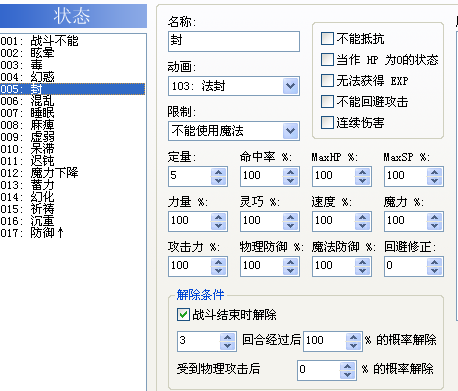Increase MaxSP % with up arrow
Screen dimensions: 458x391
pos(435,172)
